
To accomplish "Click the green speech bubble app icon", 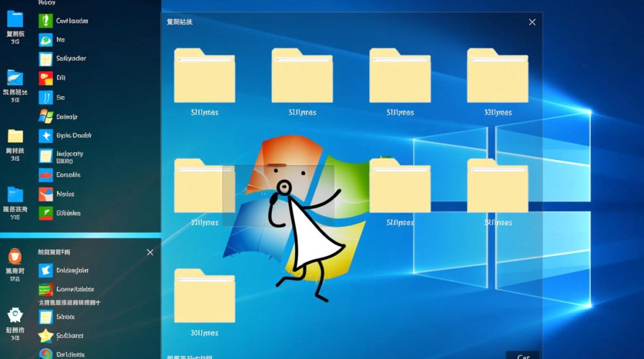I will 46,40.
